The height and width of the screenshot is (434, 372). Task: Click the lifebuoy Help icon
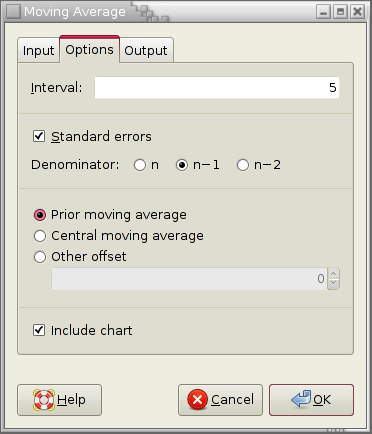click(44, 400)
